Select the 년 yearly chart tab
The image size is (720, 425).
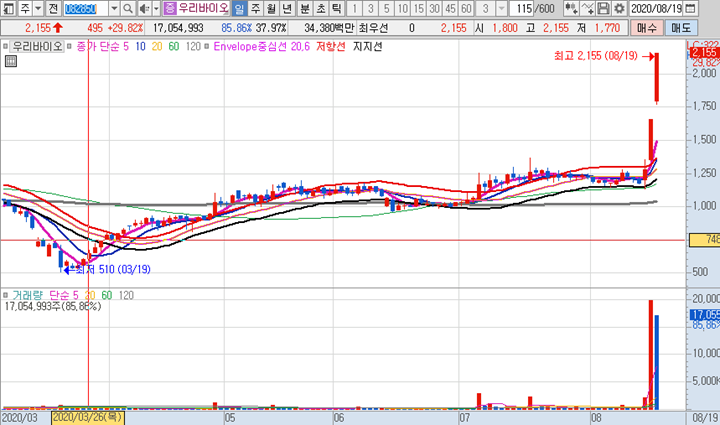click(x=287, y=8)
